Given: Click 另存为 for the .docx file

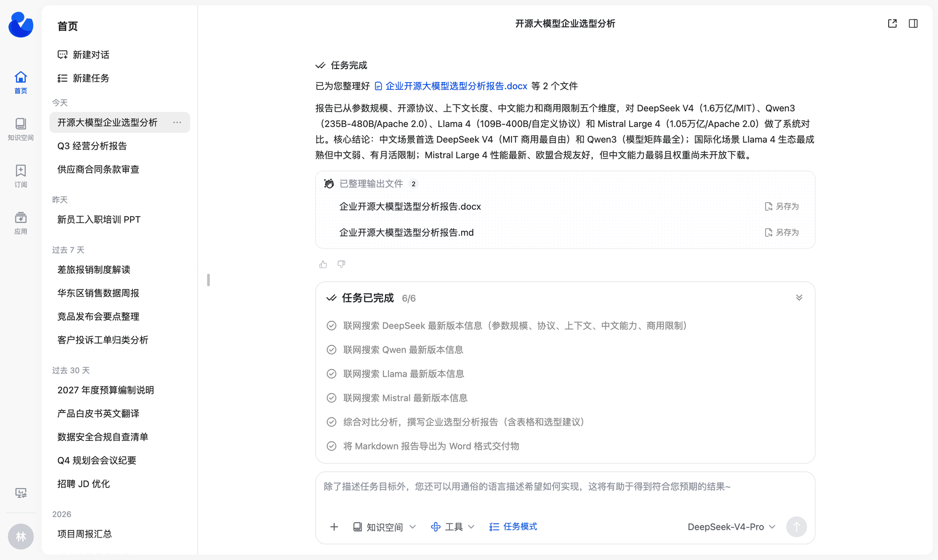Looking at the screenshot, I should 782,207.
